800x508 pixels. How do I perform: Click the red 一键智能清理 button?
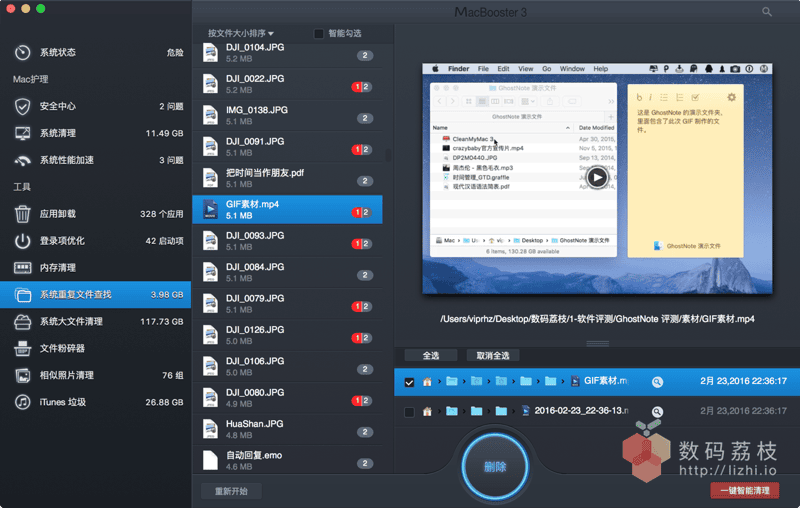(744, 491)
